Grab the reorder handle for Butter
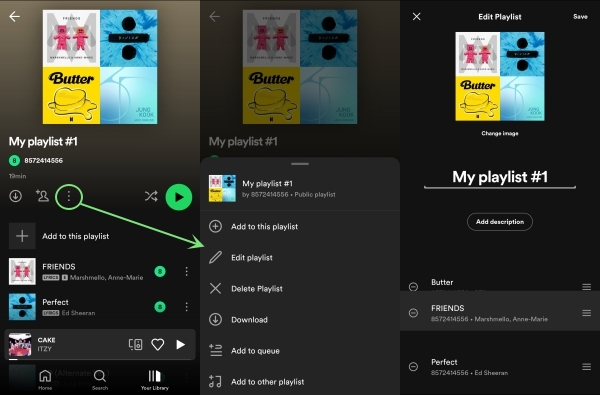 point(586,287)
